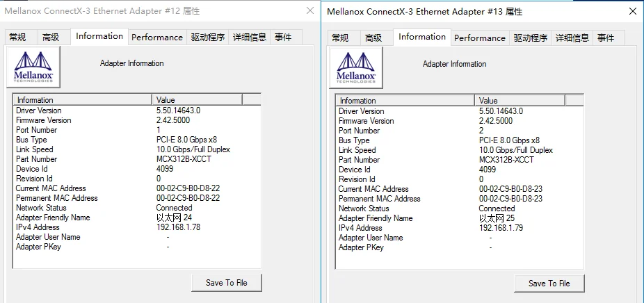The width and height of the screenshot is (644, 303).
Task: Open 详细信息 tab in Adapter #12 window
Action: coord(249,38)
